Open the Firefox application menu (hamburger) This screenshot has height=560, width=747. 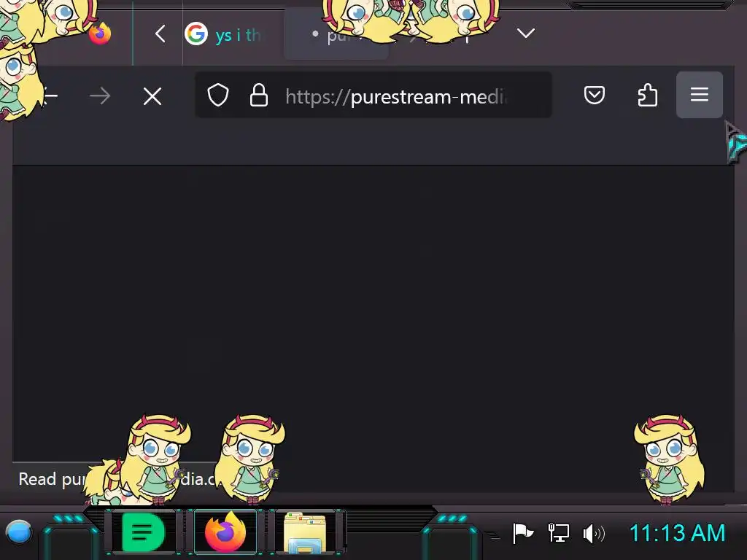pos(700,95)
